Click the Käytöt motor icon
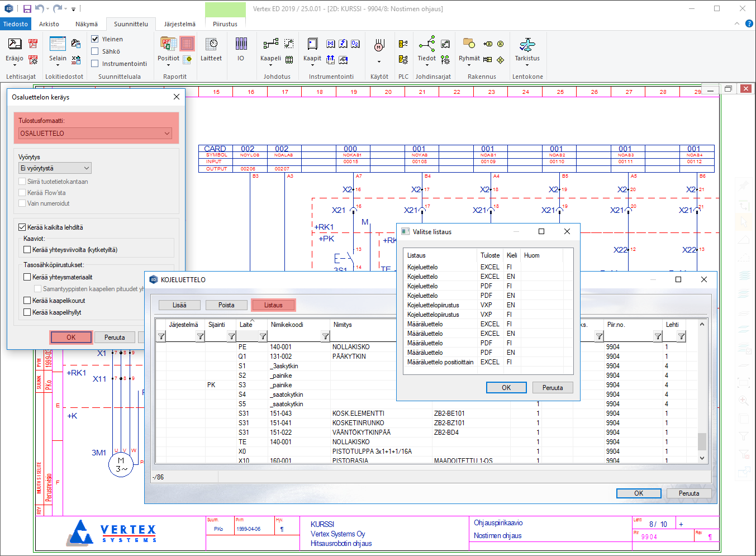This screenshot has width=756, height=556. (379, 45)
